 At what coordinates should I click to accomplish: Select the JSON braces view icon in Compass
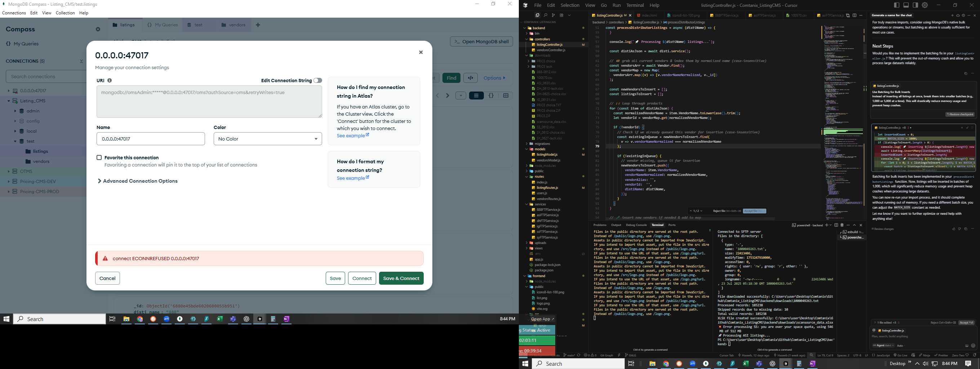[x=491, y=95]
